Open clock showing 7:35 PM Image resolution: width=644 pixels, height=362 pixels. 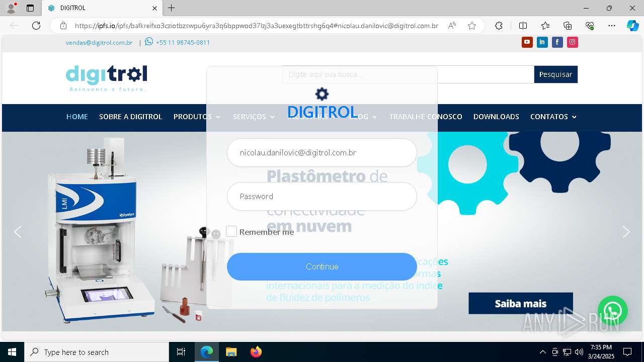602,352
